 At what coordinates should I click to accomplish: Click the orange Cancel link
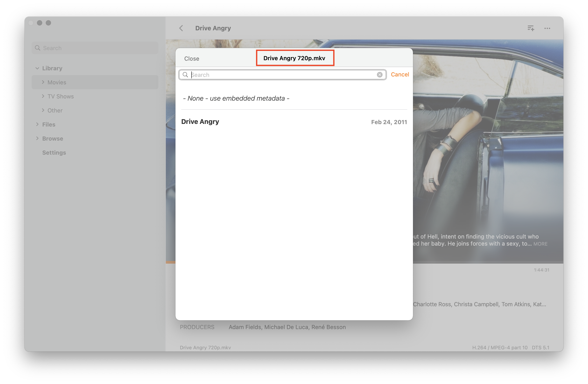point(400,74)
